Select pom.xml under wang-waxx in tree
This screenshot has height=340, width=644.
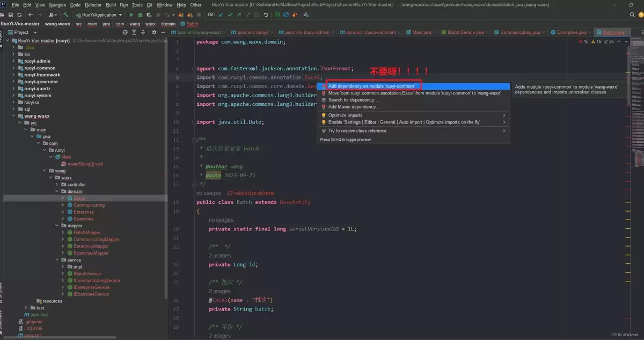39,315
